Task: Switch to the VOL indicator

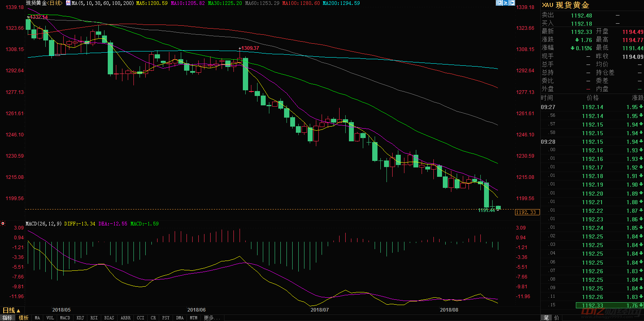Action: pyautogui.click(x=50, y=318)
